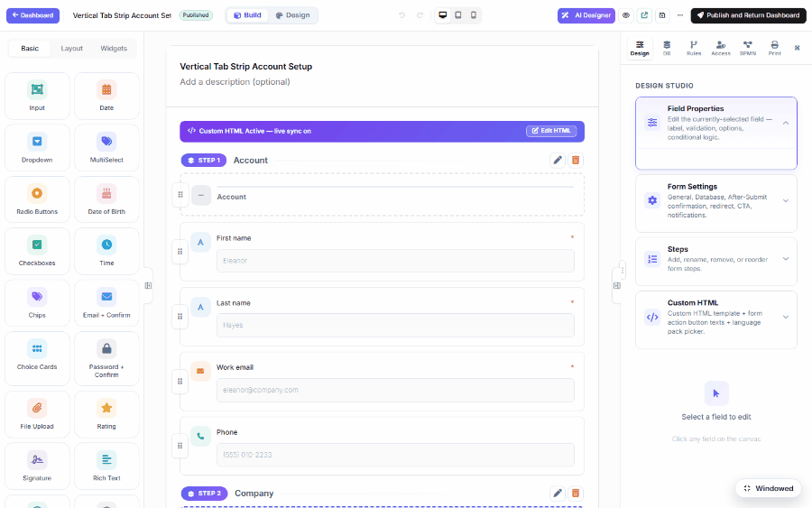Select the Rating star widget
Viewport: 812px width, 508px height.
pyautogui.click(x=106, y=414)
